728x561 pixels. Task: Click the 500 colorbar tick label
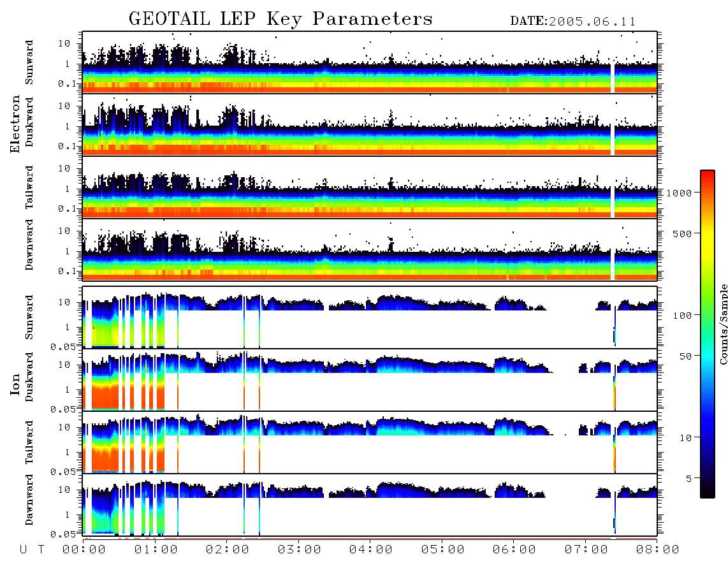[683, 233]
